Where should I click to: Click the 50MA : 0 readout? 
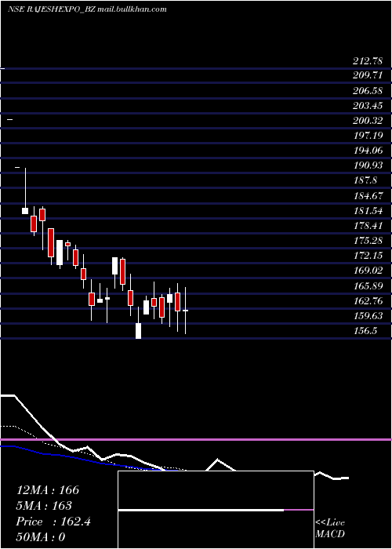(41, 537)
